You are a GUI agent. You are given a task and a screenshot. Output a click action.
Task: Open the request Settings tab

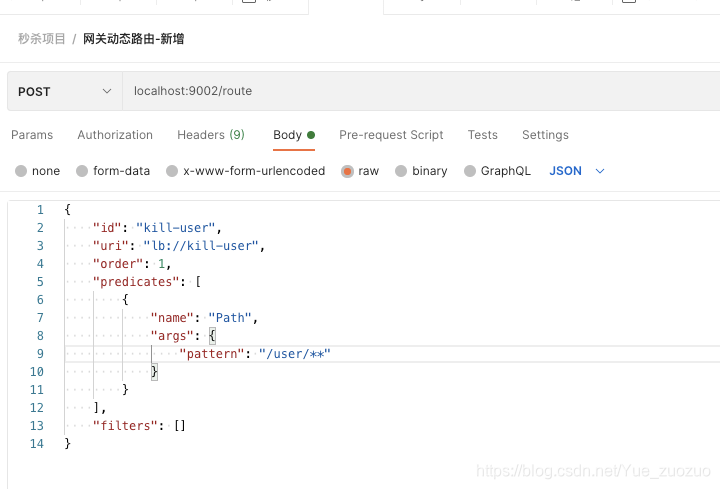point(545,135)
